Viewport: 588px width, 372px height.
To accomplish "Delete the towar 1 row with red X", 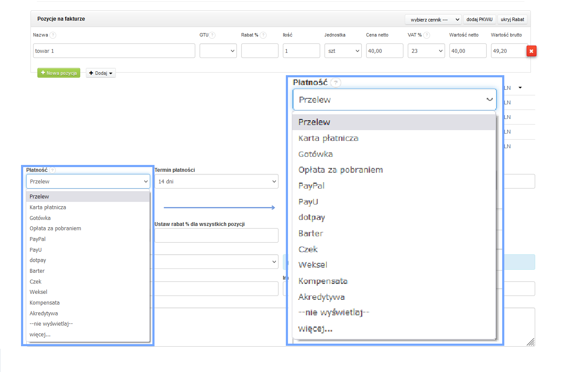I will click(x=531, y=51).
